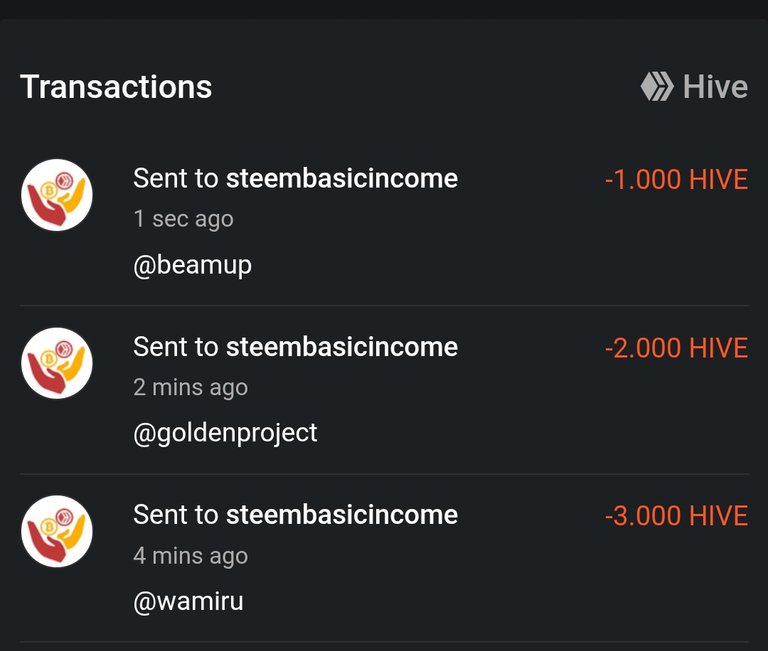Click the '1 sec ago' timestamp

(184, 219)
